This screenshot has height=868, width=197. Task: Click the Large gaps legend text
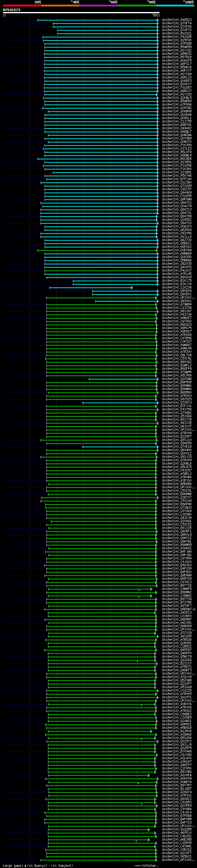point(13,866)
